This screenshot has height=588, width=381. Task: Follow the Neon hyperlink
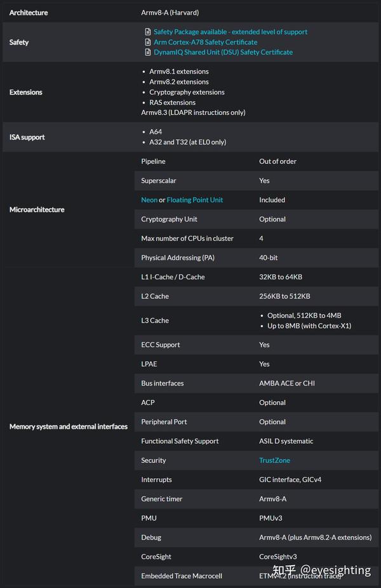[149, 200]
